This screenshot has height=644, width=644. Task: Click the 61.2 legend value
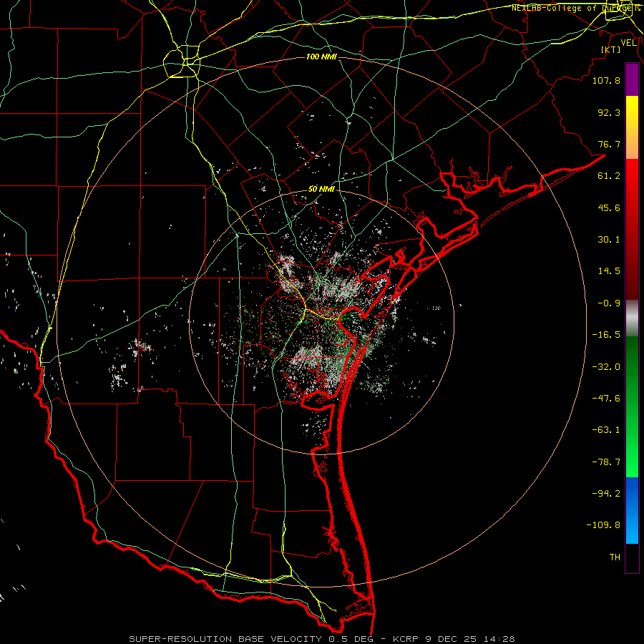tap(609, 176)
